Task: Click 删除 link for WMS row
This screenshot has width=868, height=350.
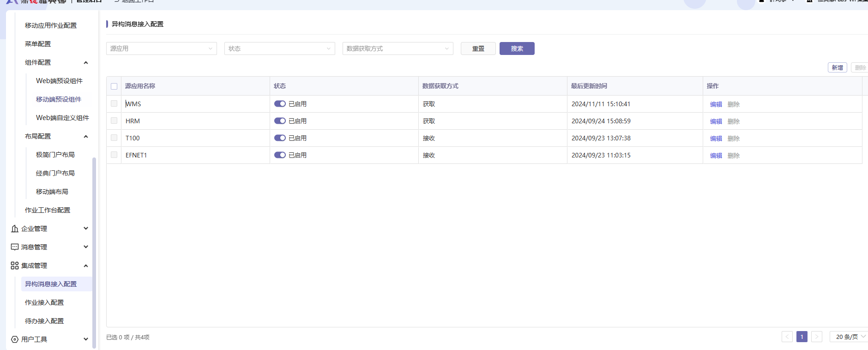Action: [x=734, y=104]
